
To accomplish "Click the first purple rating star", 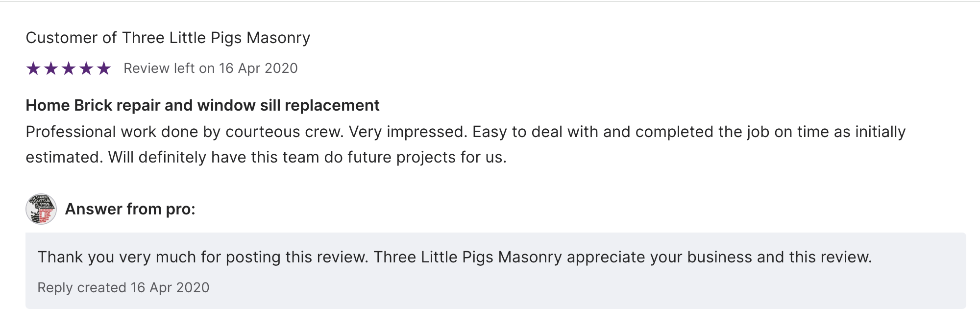I will tap(33, 69).
